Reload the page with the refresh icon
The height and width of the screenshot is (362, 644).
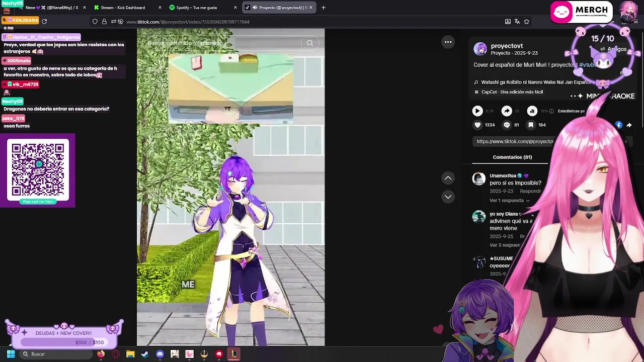44,21
